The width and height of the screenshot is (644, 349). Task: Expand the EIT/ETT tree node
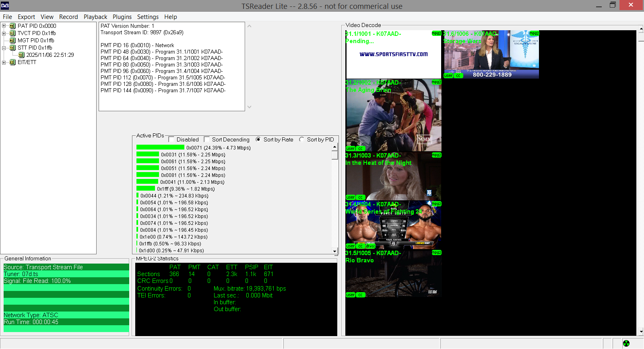[x=4, y=62]
